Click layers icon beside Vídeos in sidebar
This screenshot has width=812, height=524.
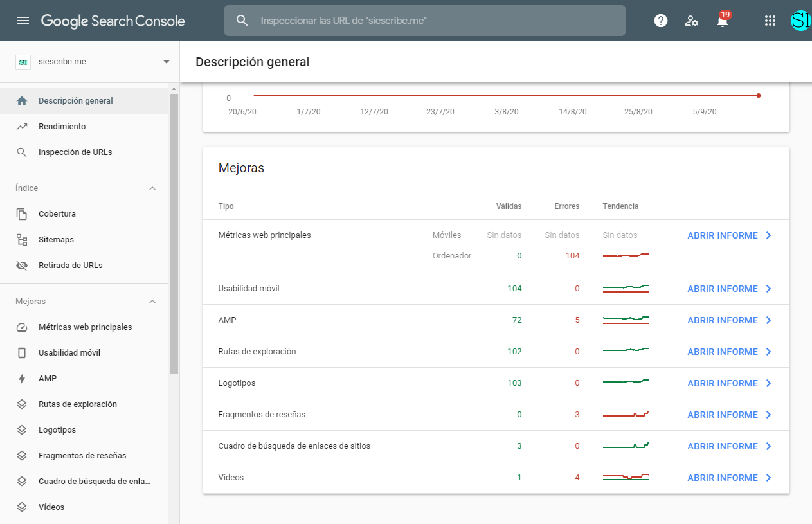click(x=22, y=507)
